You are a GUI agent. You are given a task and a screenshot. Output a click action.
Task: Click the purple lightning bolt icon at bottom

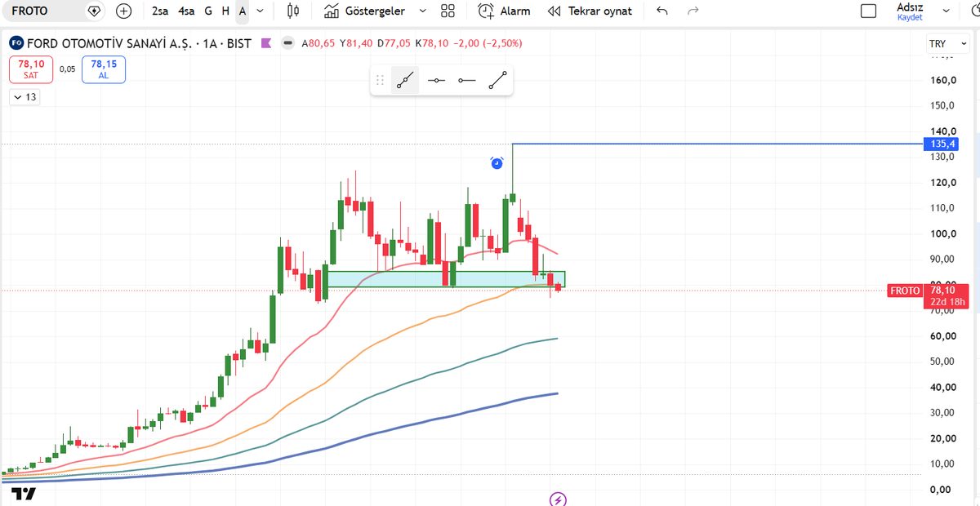pyautogui.click(x=559, y=499)
